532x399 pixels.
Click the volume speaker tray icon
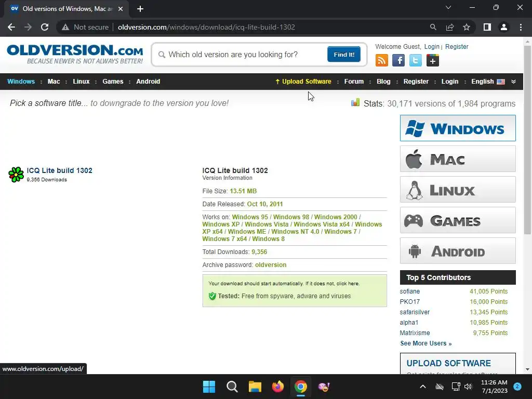468,387
